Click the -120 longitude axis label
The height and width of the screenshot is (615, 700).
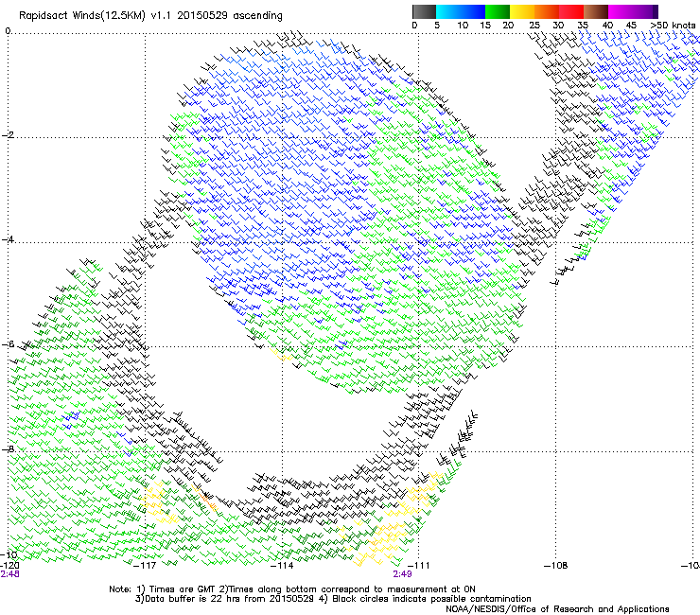9,566
